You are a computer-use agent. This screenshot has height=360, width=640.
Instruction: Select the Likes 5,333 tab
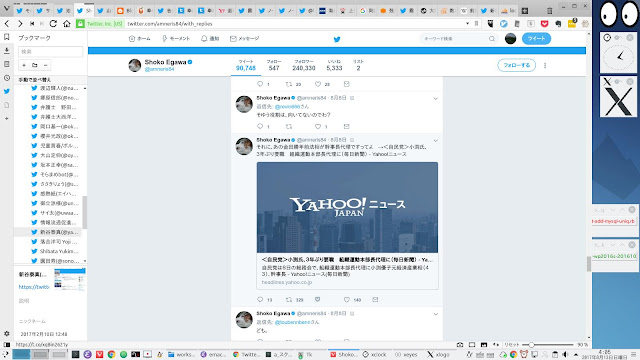[x=334, y=65]
